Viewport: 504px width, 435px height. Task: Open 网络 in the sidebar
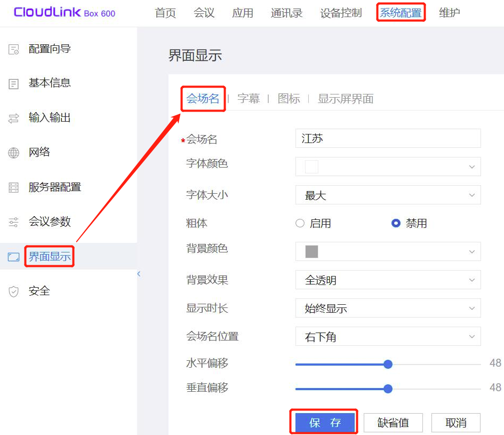point(39,152)
